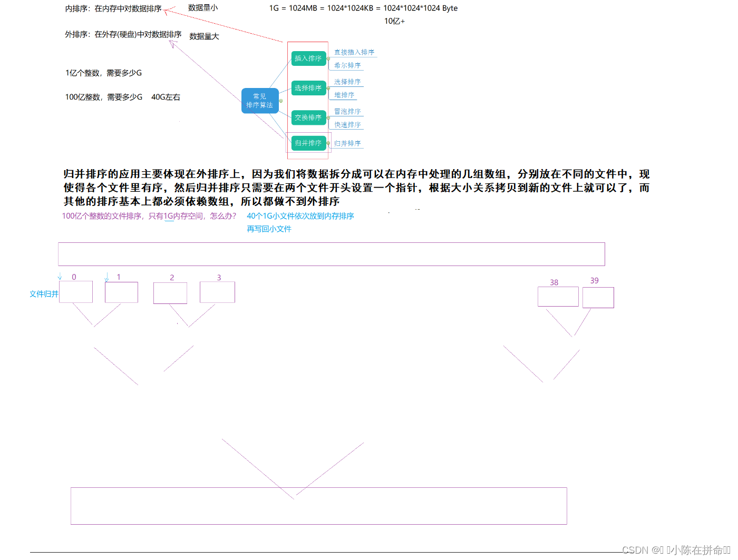
Task: Select the green 插入排序 node
Action: [308, 58]
